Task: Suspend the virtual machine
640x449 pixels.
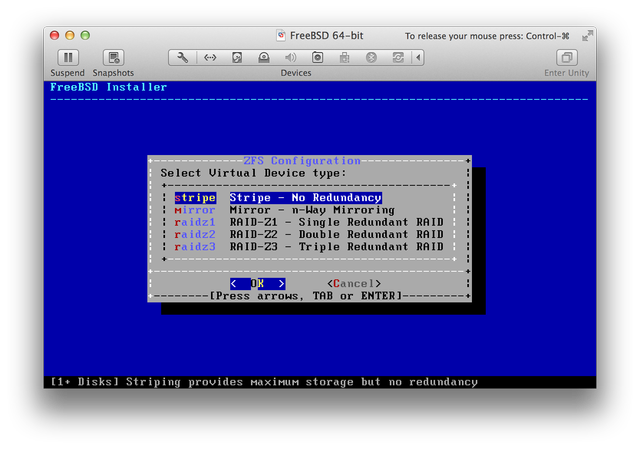Action: [68, 58]
